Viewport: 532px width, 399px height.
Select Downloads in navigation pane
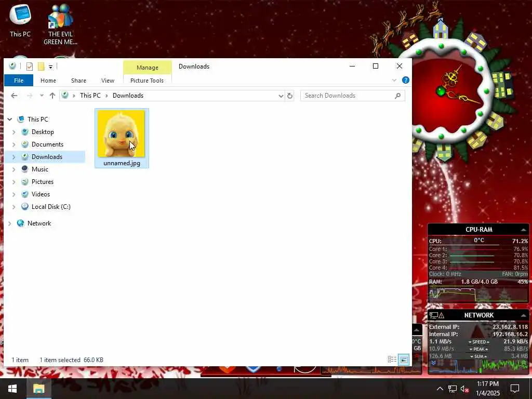pos(47,157)
